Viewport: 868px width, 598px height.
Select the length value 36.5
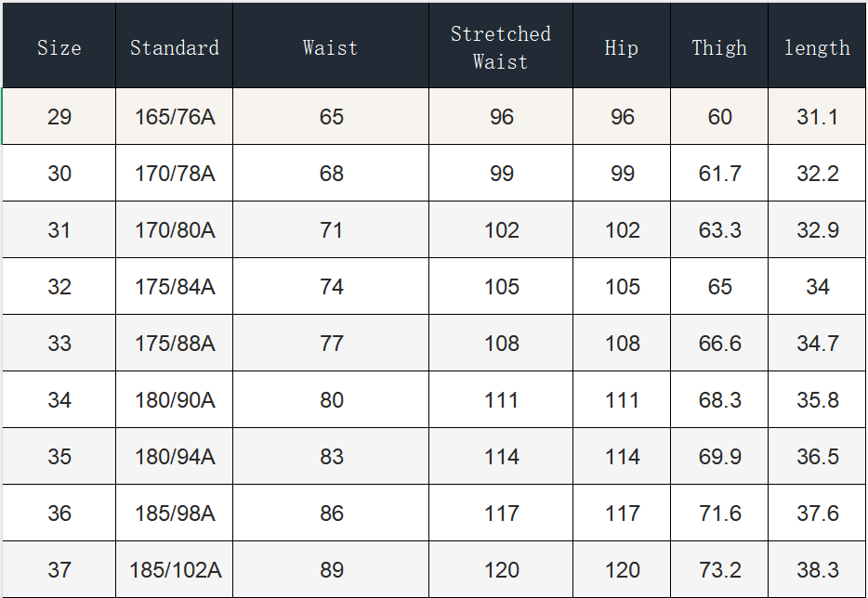click(817, 457)
